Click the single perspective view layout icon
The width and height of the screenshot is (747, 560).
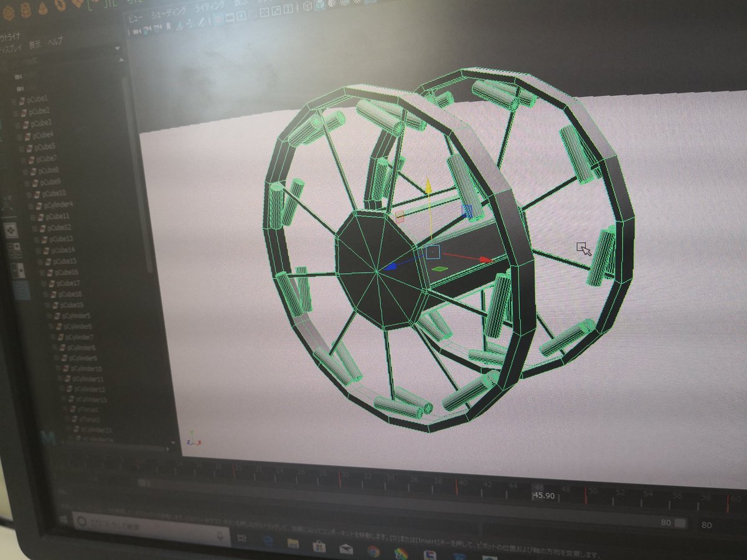[11, 231]
